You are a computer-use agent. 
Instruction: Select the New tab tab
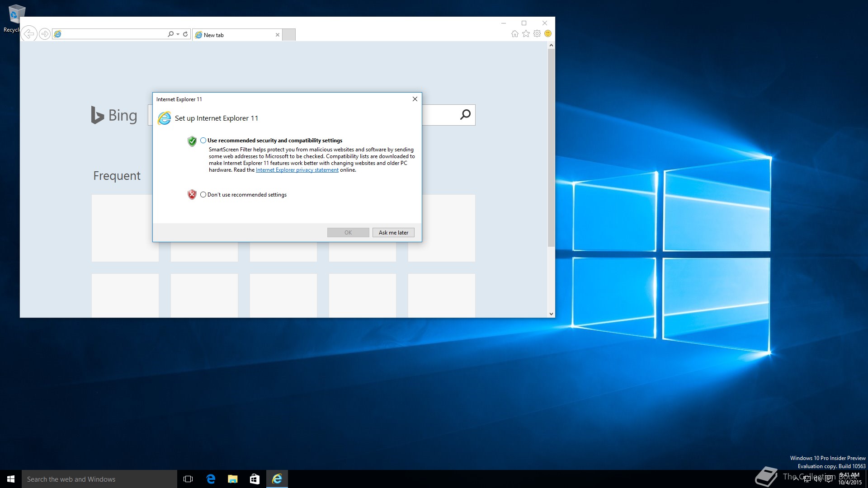click(x=237, y=35)
